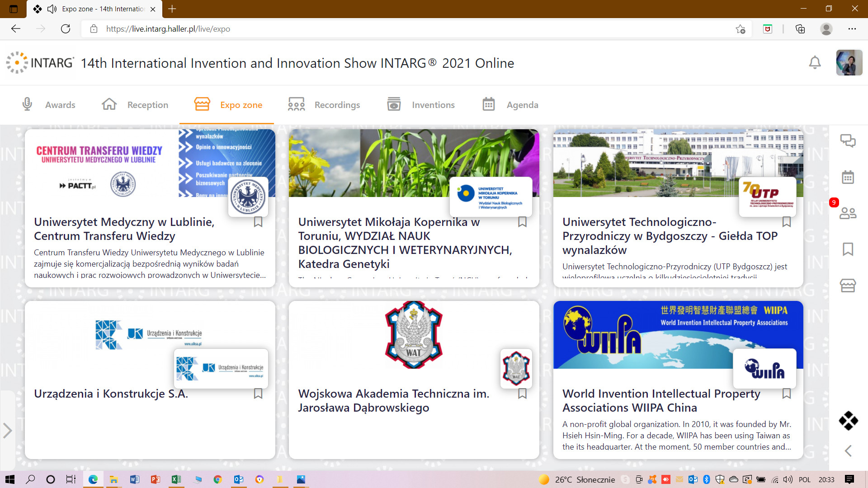Open browser settings three-dots menu
The height and width of the screenshot is (488, 868).
[852, 29]
